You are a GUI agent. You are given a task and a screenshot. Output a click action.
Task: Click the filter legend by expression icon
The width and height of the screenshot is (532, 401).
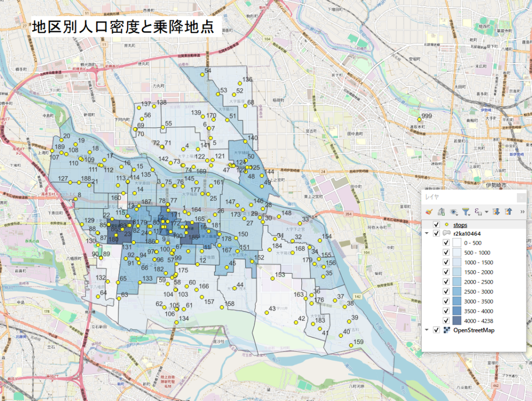click(x=478, y=211)
